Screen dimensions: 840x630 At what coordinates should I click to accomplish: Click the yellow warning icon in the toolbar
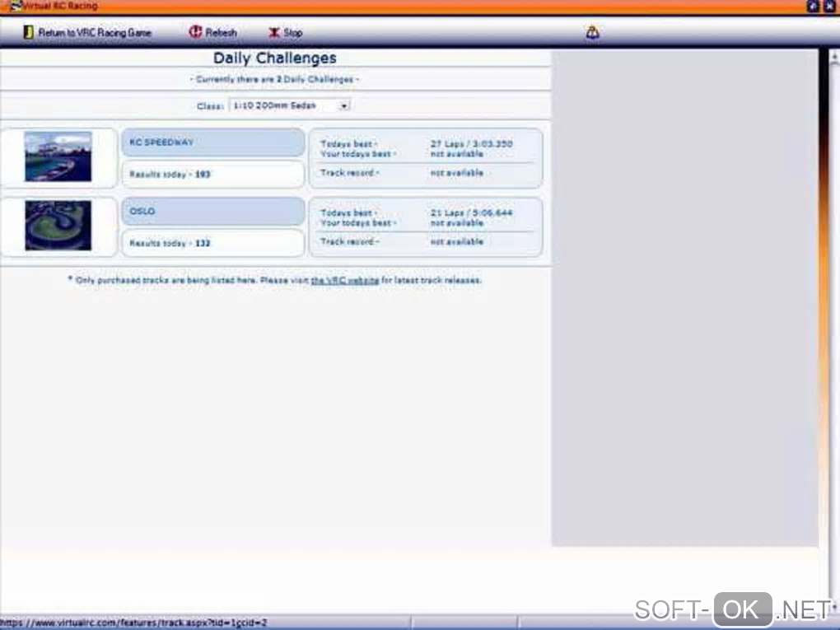tap(592, 32)
